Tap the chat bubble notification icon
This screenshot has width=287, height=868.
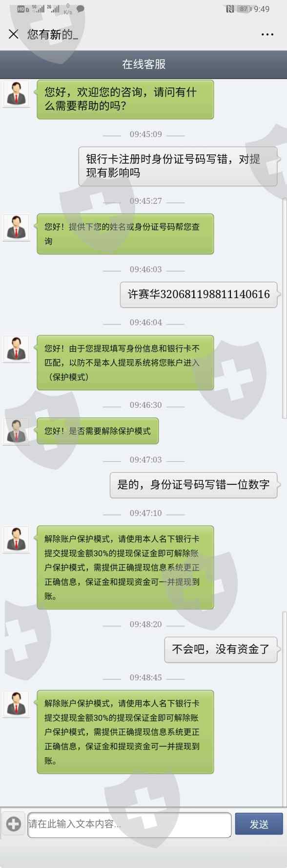point(81,9)
